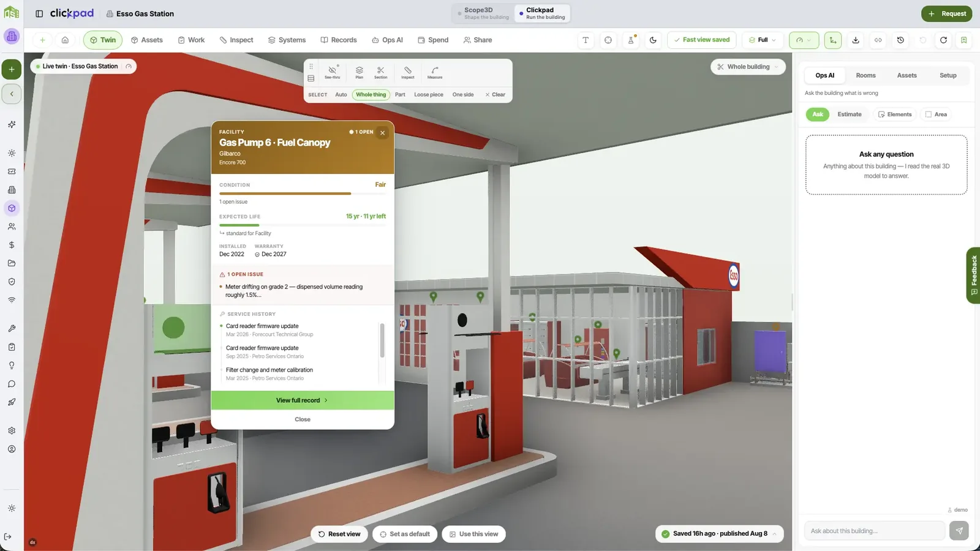Screen dimensions: 980x551
Task: Toggle the Area chip in Ops AI
Action: point(936,114)
